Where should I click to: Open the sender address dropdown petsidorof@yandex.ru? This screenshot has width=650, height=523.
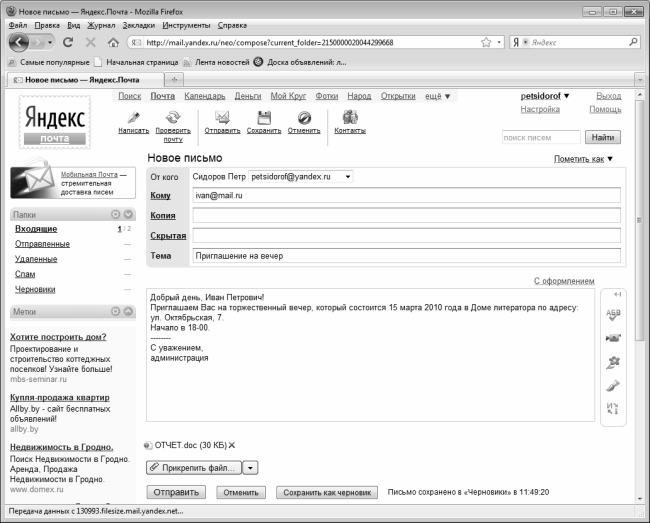click(347, 176)
